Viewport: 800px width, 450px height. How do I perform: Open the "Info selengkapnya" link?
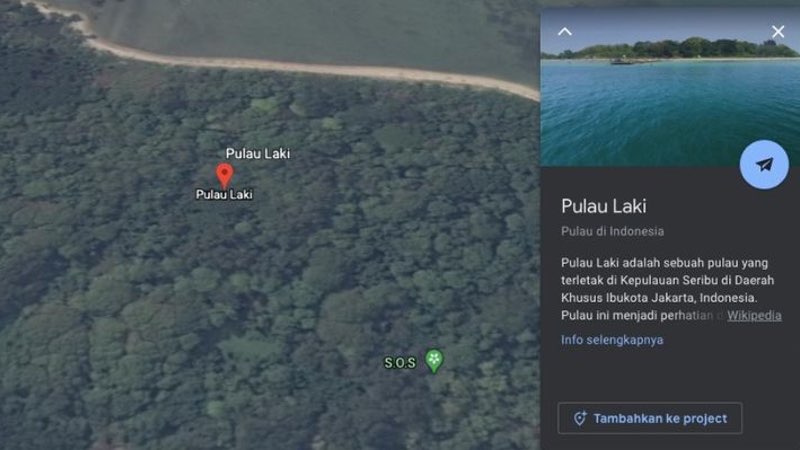(612, 340)
